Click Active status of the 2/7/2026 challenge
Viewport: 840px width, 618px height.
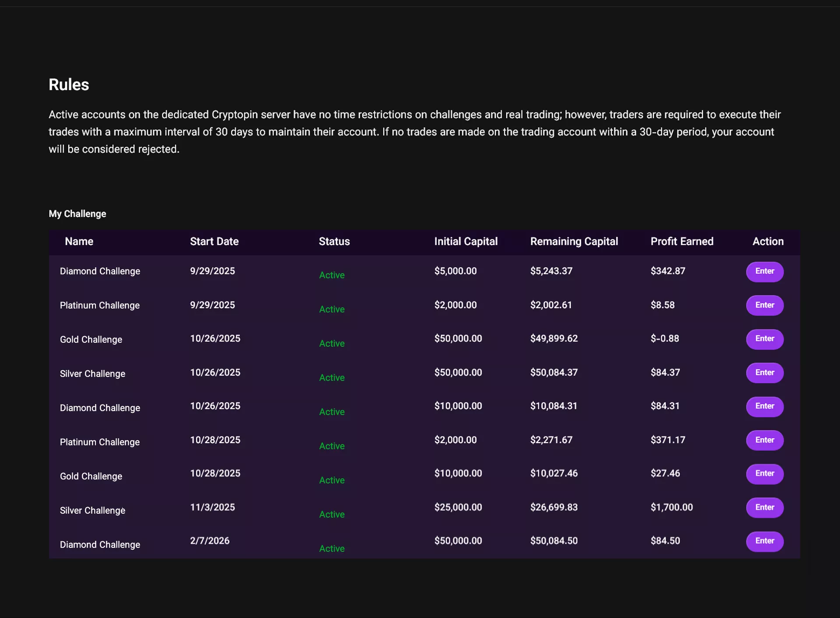[332, 549]
